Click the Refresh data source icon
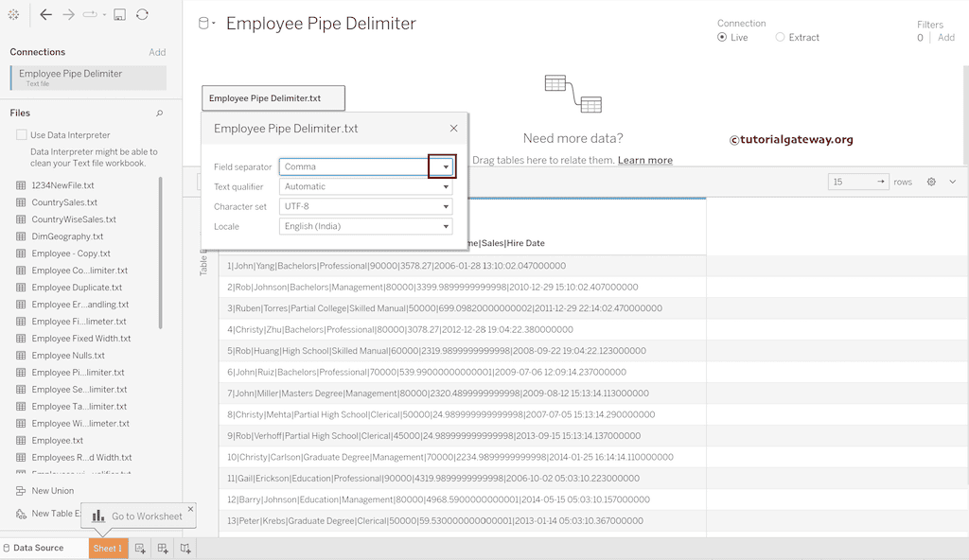Viewport: 969px width, 560px height. point(142,14)
